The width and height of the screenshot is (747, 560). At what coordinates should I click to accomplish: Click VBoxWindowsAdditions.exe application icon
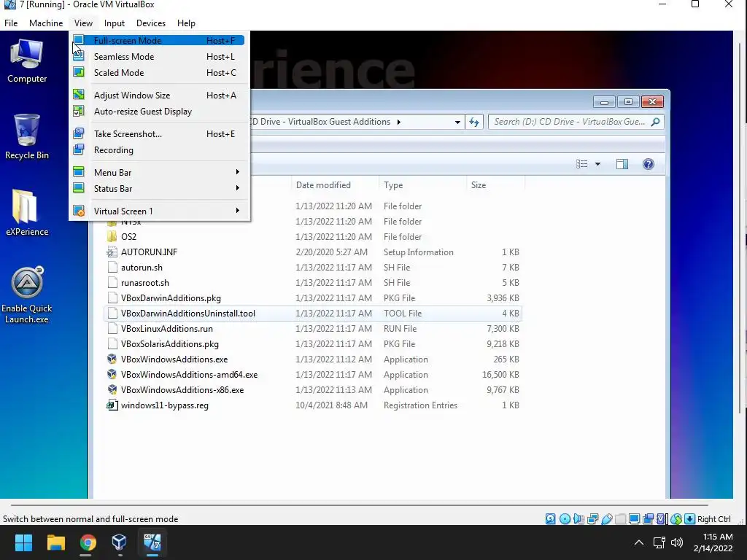(x=112, y=359)
